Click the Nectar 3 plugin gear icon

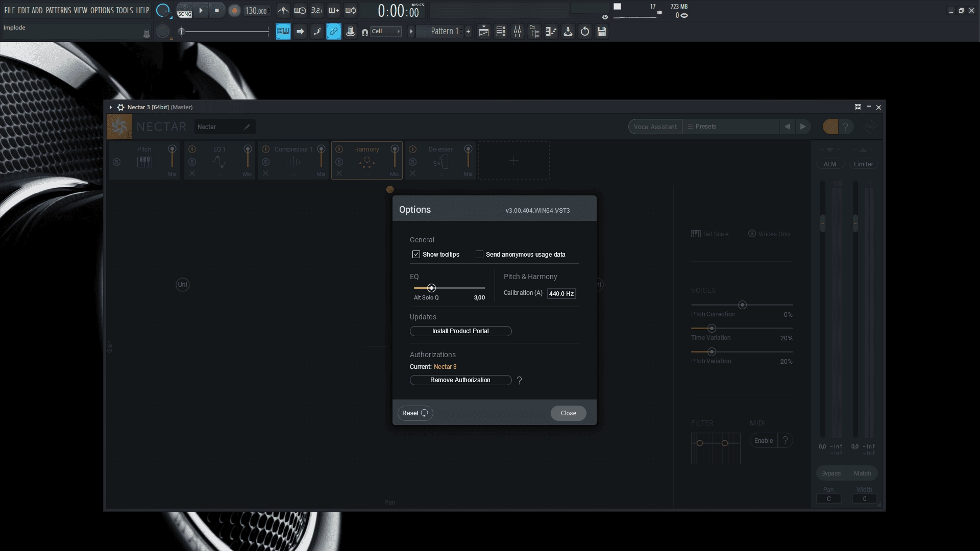(121, 107)
